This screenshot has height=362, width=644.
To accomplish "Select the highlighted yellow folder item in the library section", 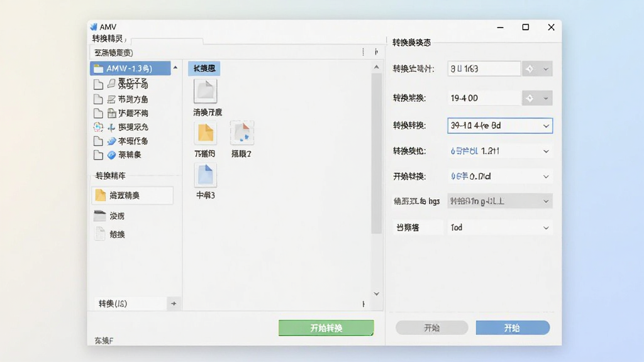I will tap(132, 195).
